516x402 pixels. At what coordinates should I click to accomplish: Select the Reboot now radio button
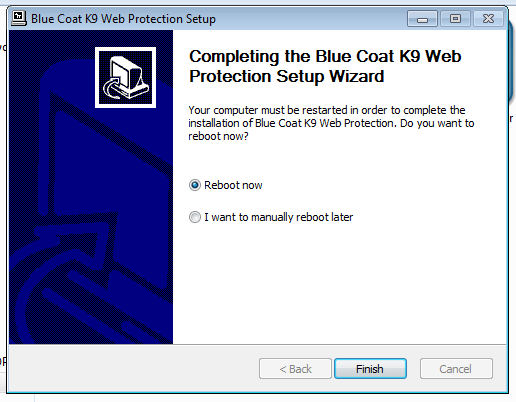click(x=195, y=185)
